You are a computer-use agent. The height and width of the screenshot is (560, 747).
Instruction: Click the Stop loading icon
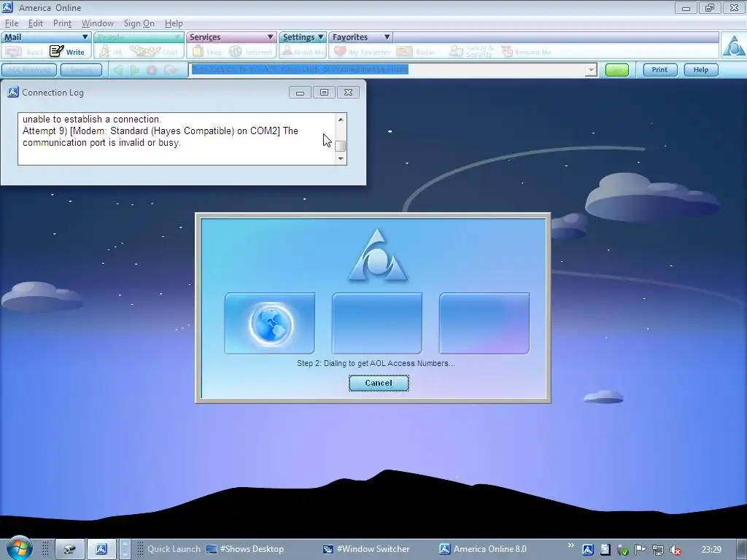tap(152, 71)
